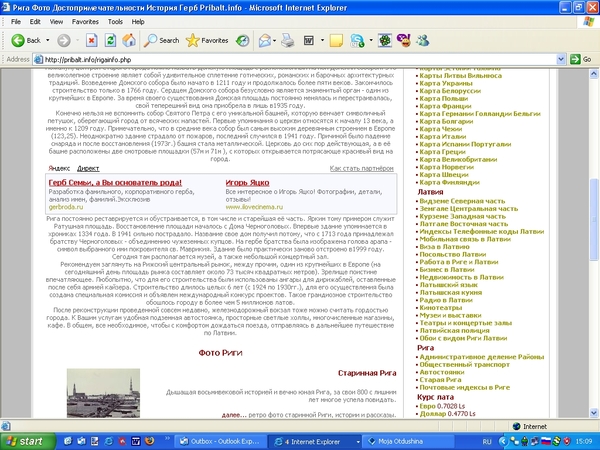Click the www.ilovecinema.ru link
Screen dimensions: 600x450
pos(254,207)
